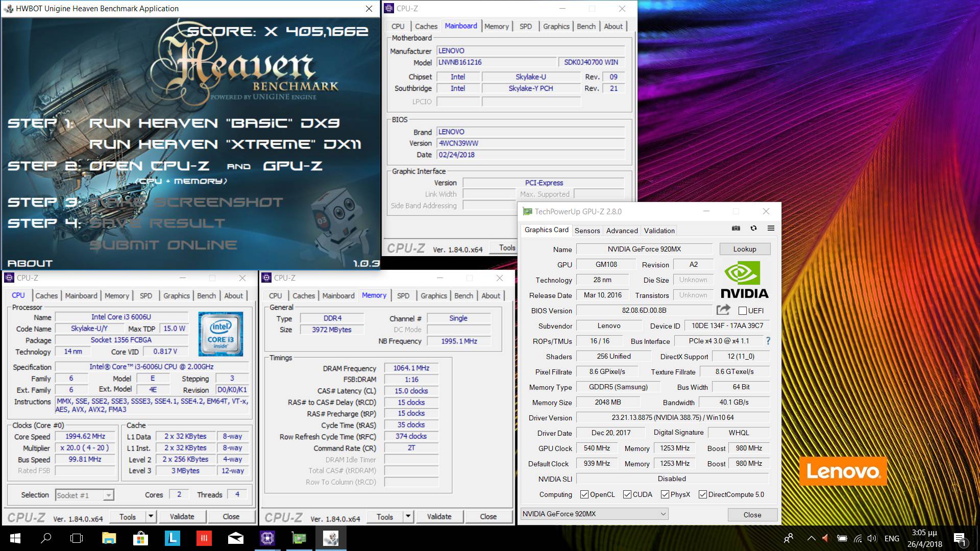
Task: Click the Driver Version field
Action: 673,417
